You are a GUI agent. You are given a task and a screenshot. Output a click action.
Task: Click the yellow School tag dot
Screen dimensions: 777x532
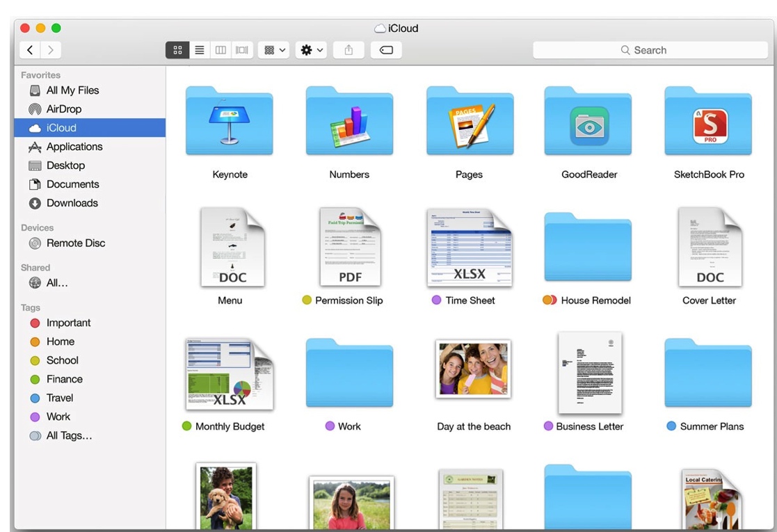35,361
